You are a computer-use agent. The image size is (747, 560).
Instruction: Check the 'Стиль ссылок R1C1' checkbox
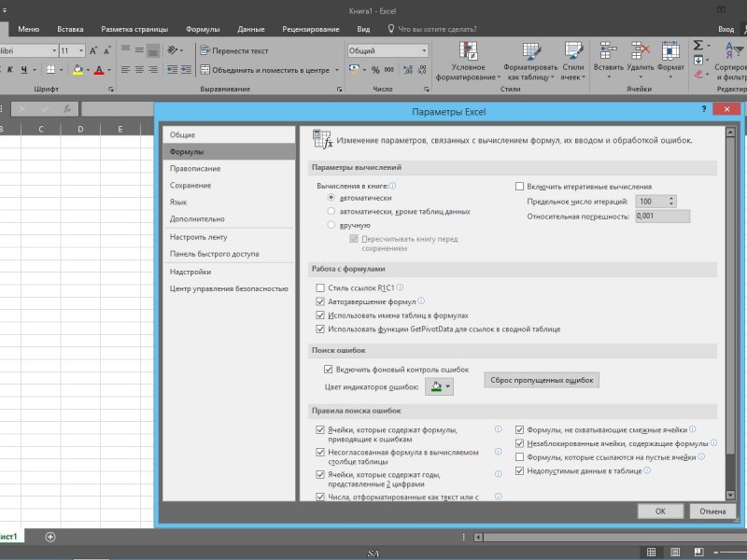coord(320,287)
